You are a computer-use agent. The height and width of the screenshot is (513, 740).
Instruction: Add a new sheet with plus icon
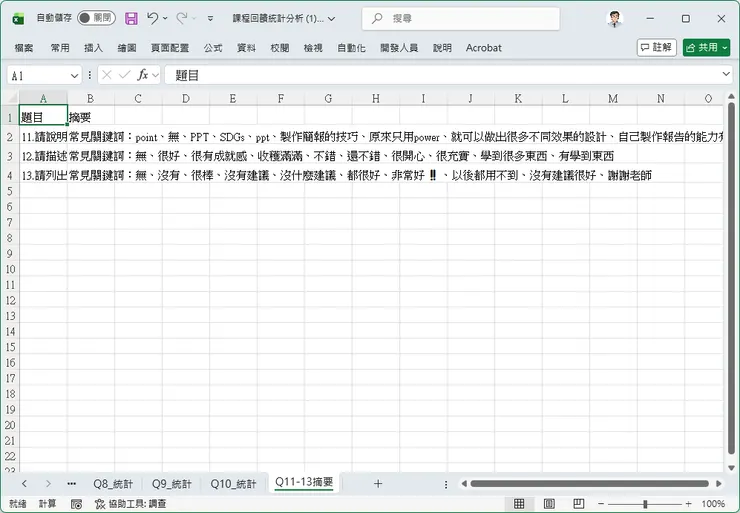coord(378,484)
